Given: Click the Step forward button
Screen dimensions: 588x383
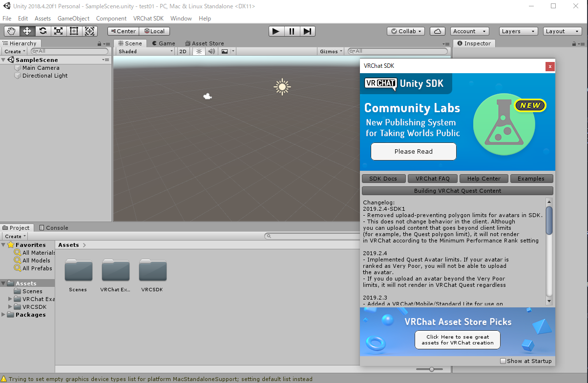Looking at the screenshot, I should pos(307,31).
